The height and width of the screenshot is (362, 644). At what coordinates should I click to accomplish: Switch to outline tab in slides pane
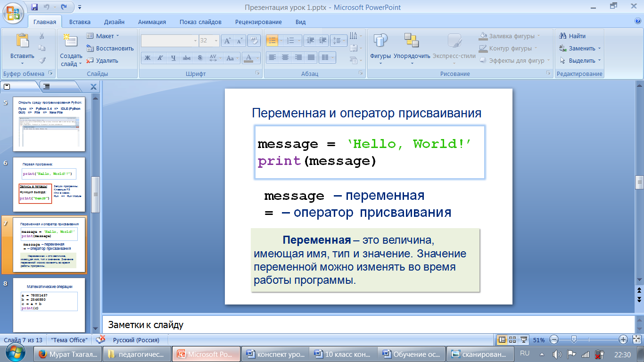tap(48, 87)
